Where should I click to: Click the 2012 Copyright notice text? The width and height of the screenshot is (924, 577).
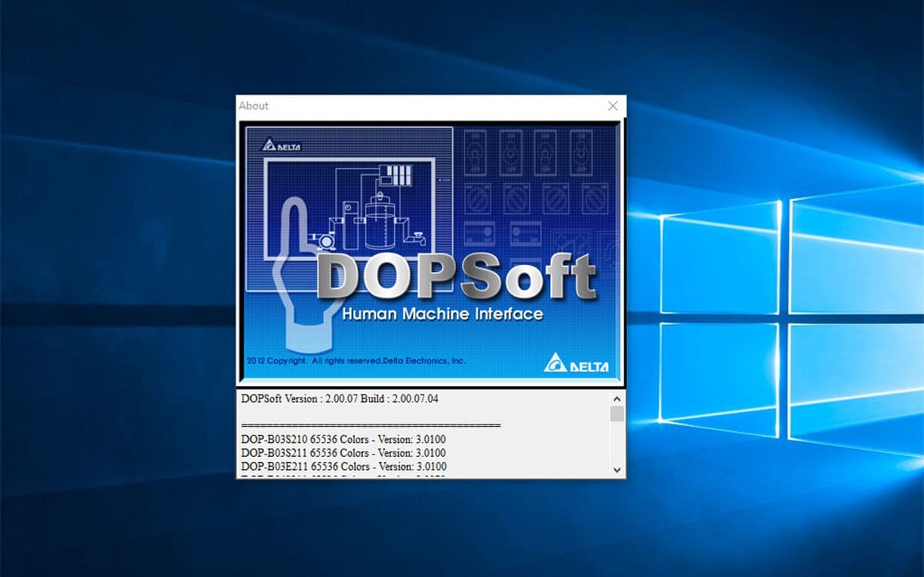[356, 361]
